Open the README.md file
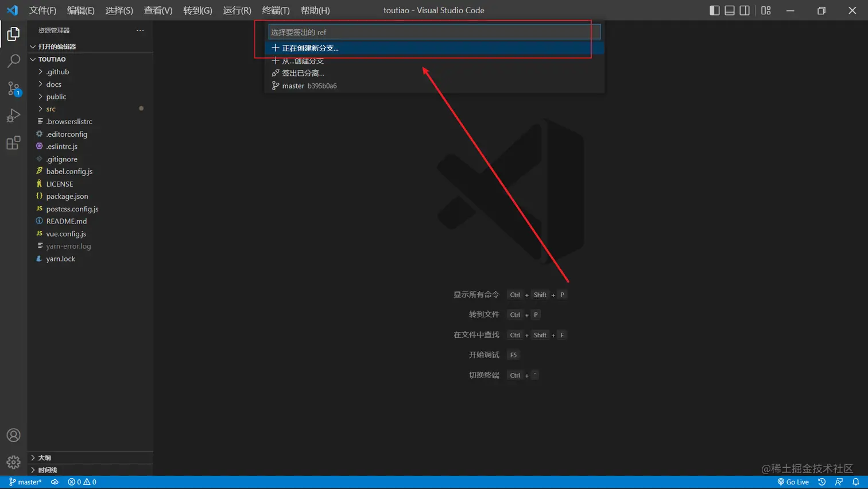The image size is (868, 489). (x=90, y=221)
